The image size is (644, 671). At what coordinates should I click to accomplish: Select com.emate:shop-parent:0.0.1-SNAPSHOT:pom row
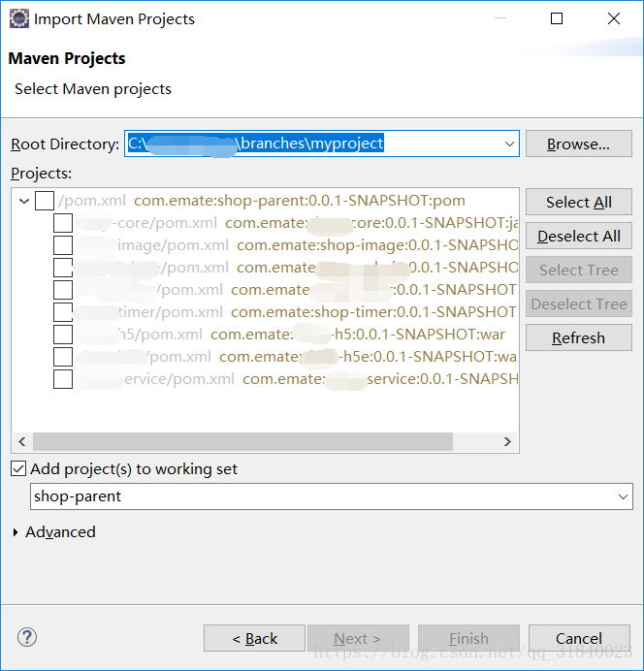(x=262, y=201)
